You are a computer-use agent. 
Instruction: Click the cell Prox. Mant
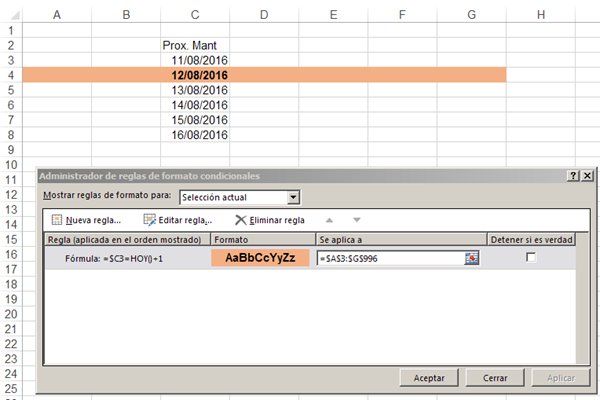pos(195,45)
